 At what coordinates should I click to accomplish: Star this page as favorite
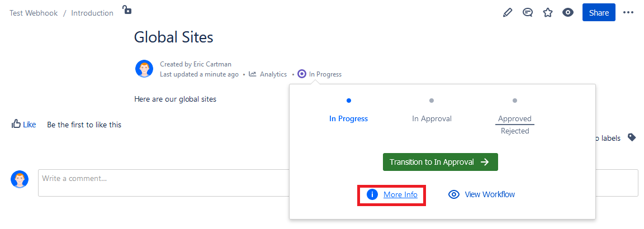pos(548,12)
